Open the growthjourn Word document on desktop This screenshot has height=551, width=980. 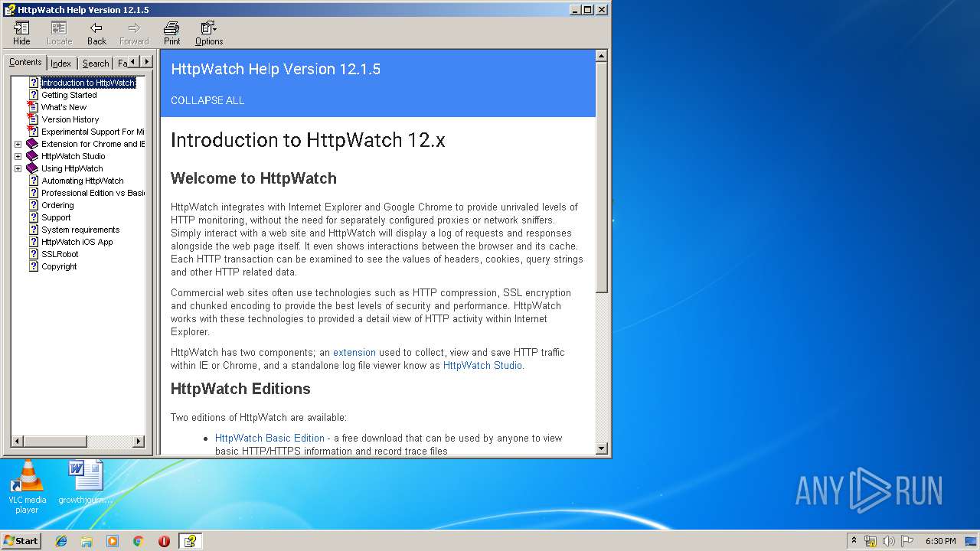click(85, 483)
